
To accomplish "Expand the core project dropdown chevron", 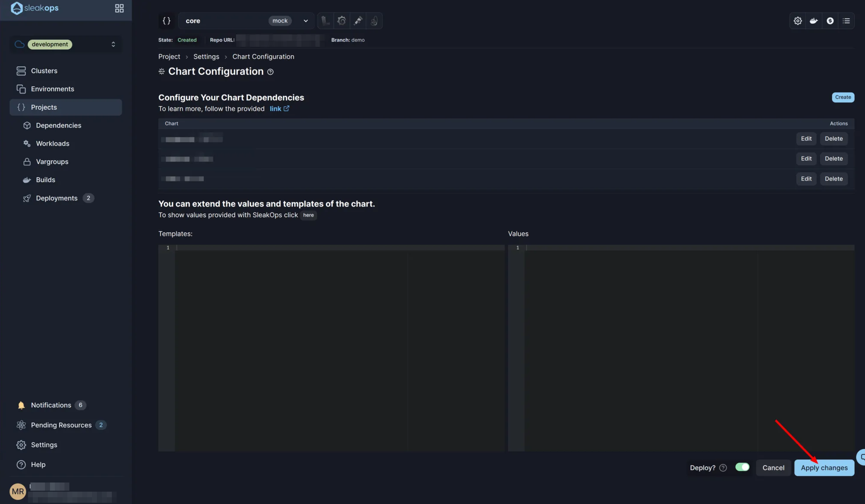I will coord(306,21).
